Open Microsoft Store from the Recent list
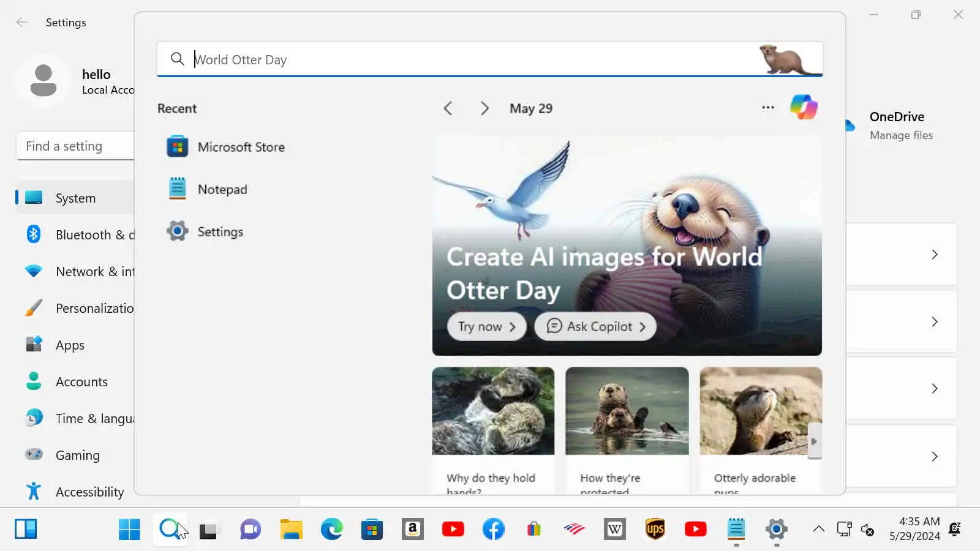This screenshot has width=980, height=551. [226, 147]
